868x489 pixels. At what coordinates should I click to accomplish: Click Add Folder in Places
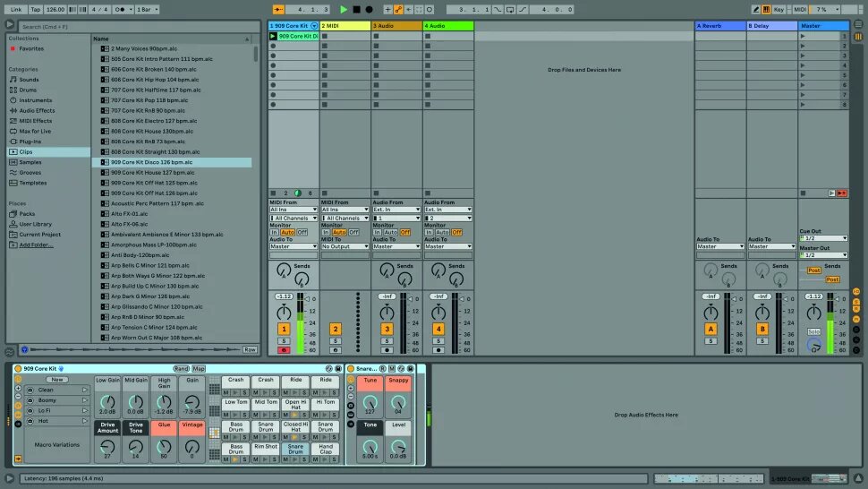tap(37, 244)
